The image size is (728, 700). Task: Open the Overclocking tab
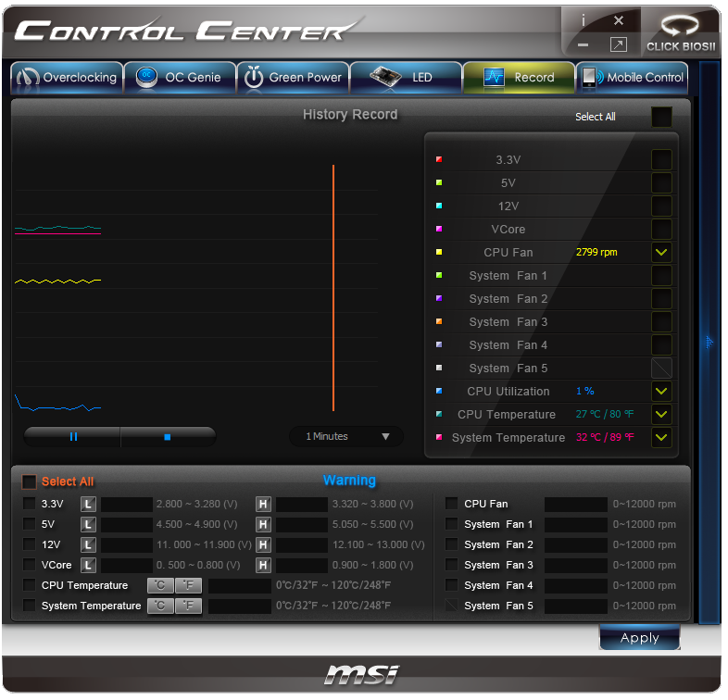click(x=67, y=78)
